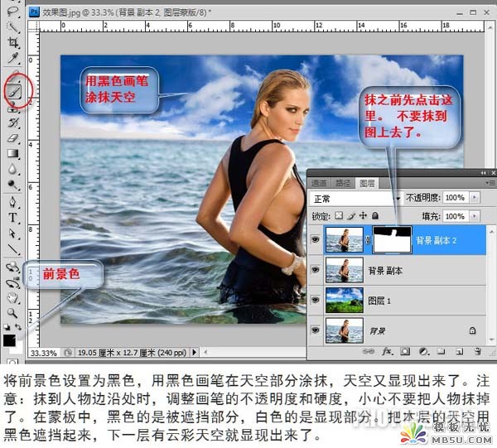
Task: Collapse the layers panel to icons
Action: [x=483, y=173]
